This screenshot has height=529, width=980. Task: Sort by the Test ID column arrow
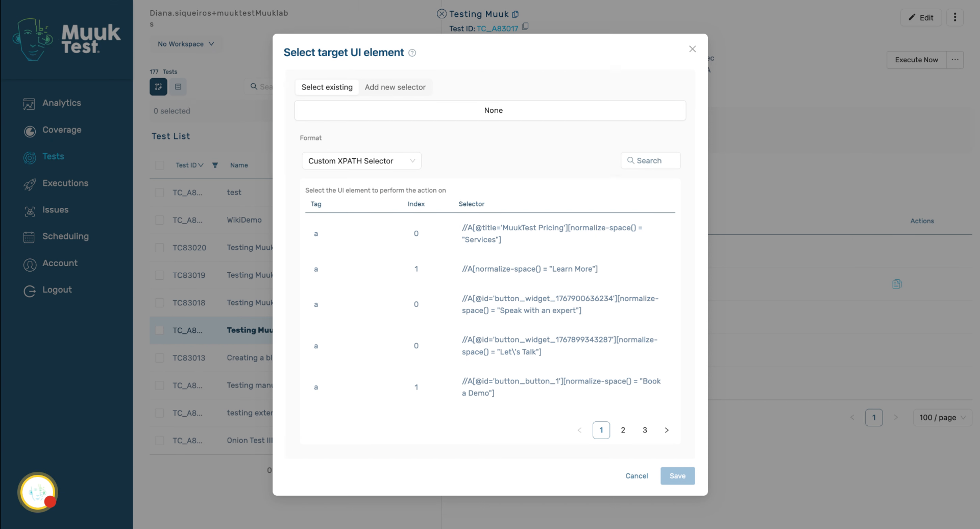[201, 165]
